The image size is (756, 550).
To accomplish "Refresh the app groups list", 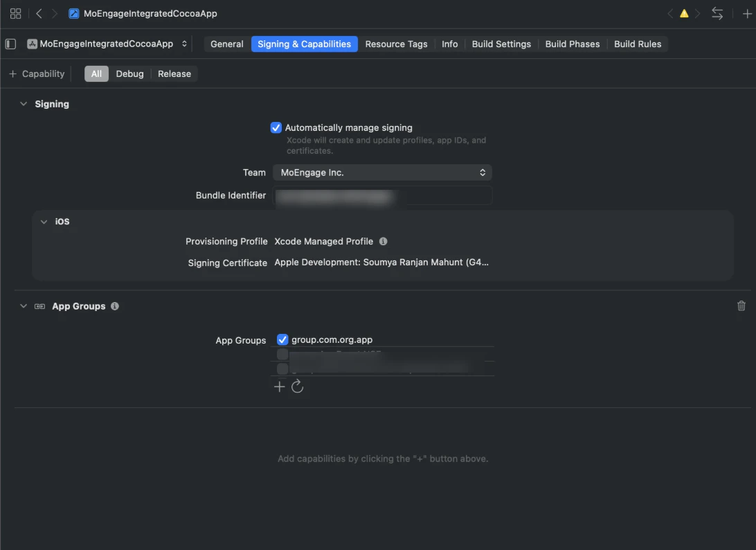I will pyautogui.click(x=297, y=386).
